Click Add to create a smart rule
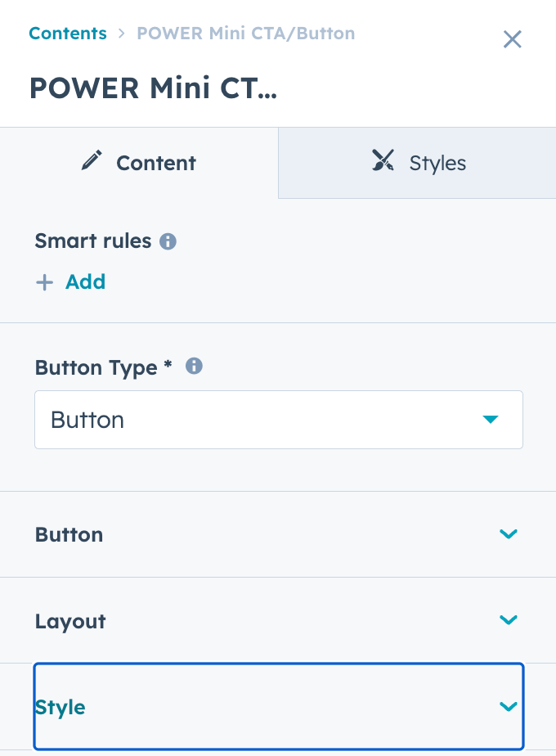This screenshot has width=556, height=756. tap(85, 281)
